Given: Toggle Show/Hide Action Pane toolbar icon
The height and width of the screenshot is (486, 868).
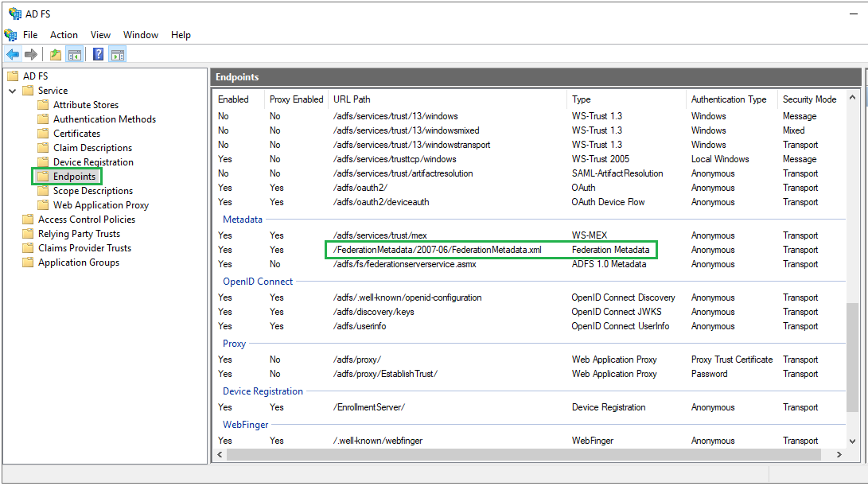Looking at the screenshot, I should pyautogui.click(x=118, y=55).
